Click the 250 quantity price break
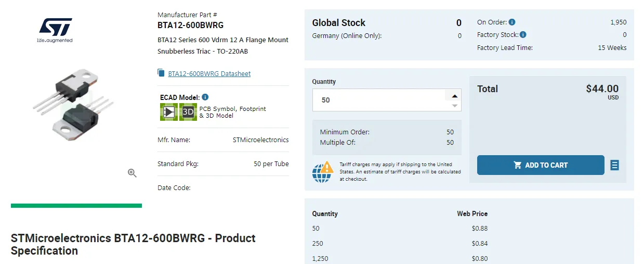Screen dimensions: 644x264 click(318, 243)
